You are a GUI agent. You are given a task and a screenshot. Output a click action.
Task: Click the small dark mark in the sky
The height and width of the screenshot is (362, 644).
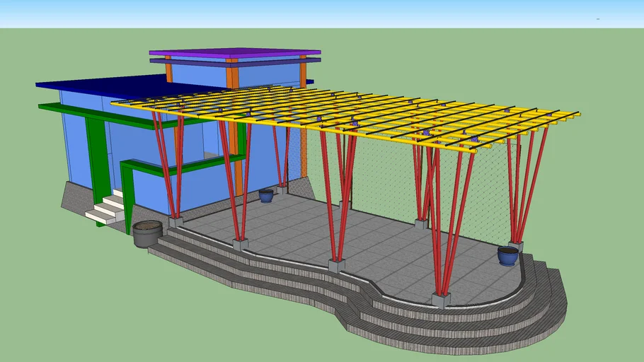coord(597,18)
